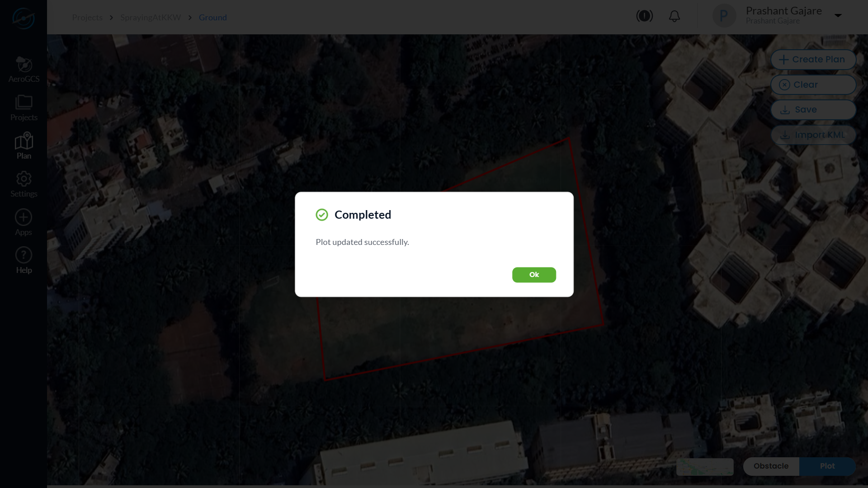Expand the Prashant Gajare user dropdown arrow
The width and height of the screenshot is (868, 488).
tap(838, 15)
